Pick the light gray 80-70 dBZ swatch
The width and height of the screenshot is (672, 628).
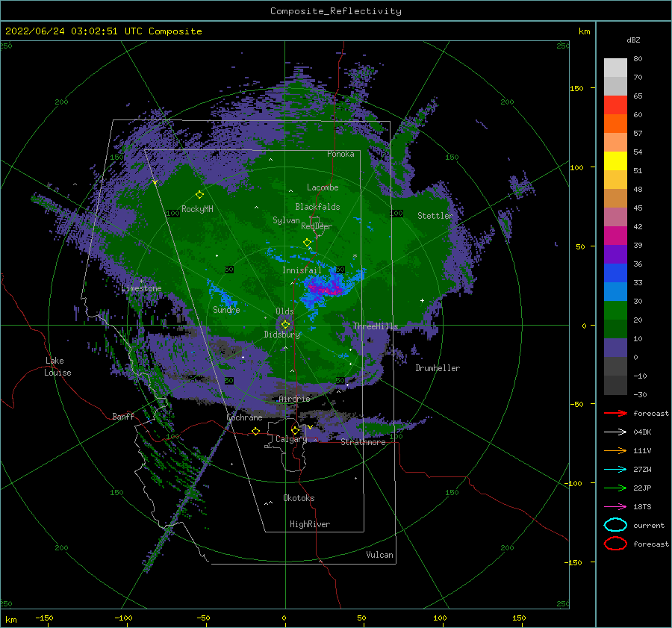point(615,68)
